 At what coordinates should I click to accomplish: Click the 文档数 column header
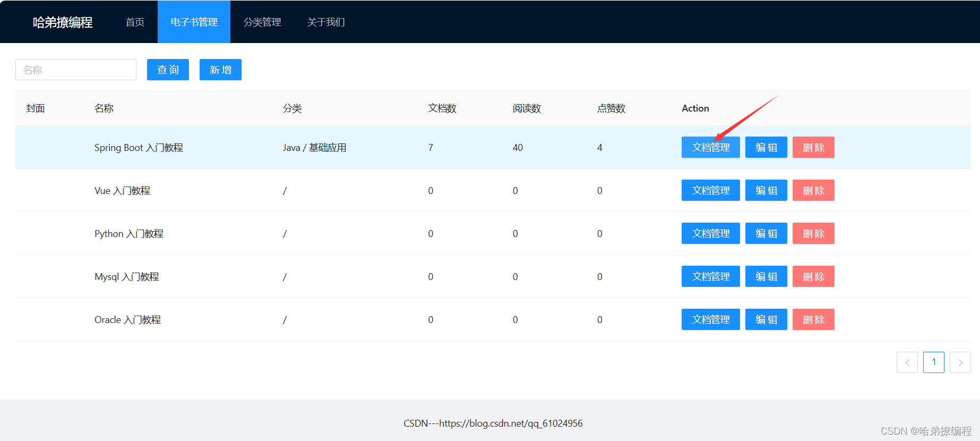point(442,108)
